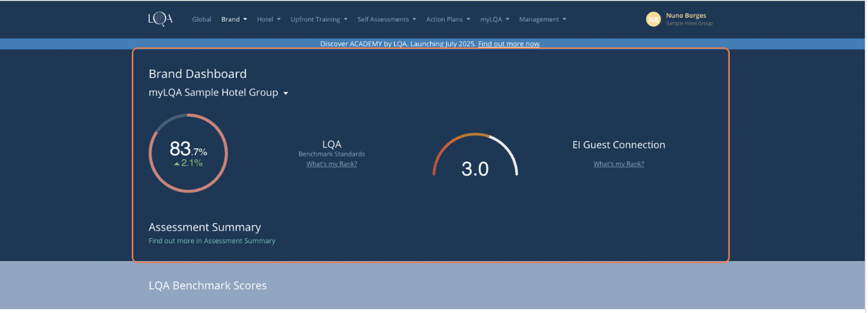Viewport: 868px width, 313px height.
Task: Click the LQA Benchmark Scores section heading
Action: click(207, 285)
